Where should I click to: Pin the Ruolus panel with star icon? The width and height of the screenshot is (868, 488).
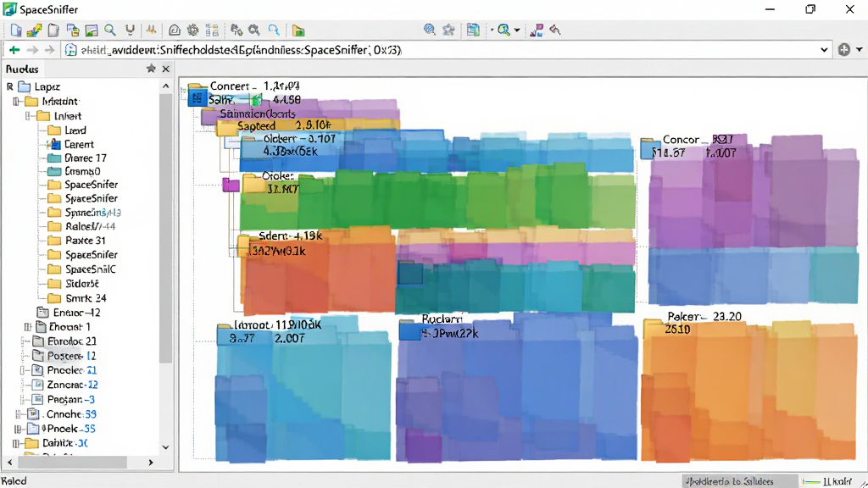[151, 68]
